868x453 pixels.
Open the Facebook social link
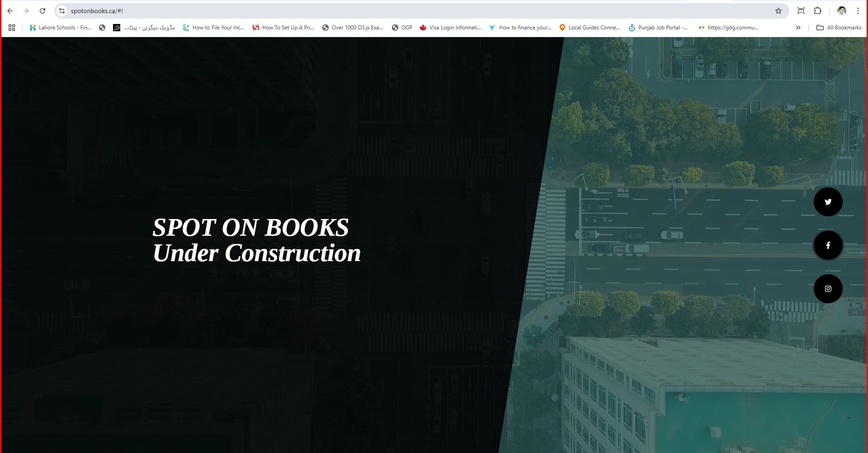[x=828, y=245]
